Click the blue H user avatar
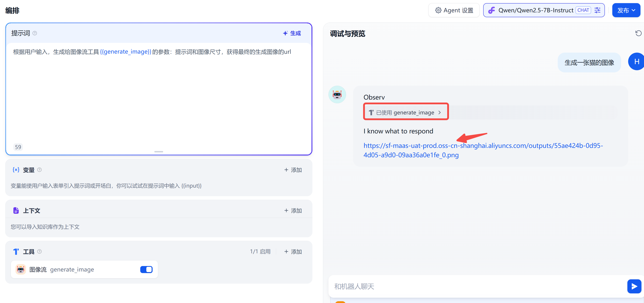The height and width of the screenshot is (303, 644). (x=636, y=61)
